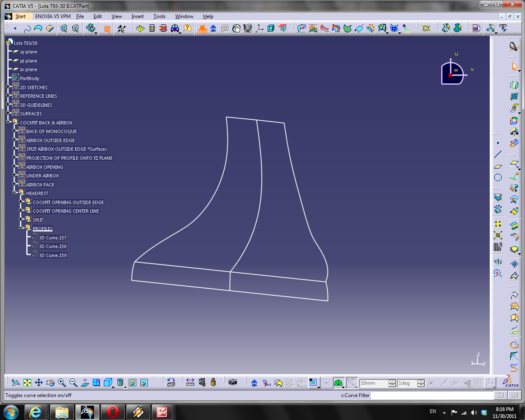
Task: Click the light source icon in top toolbar
Action: (406, 28)
